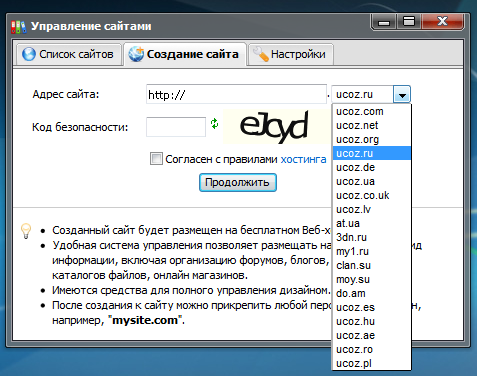Viewport: 477px width, 376px height.
Task: Select my1.ru in the domain list
Action: click(x=372, y=251)
